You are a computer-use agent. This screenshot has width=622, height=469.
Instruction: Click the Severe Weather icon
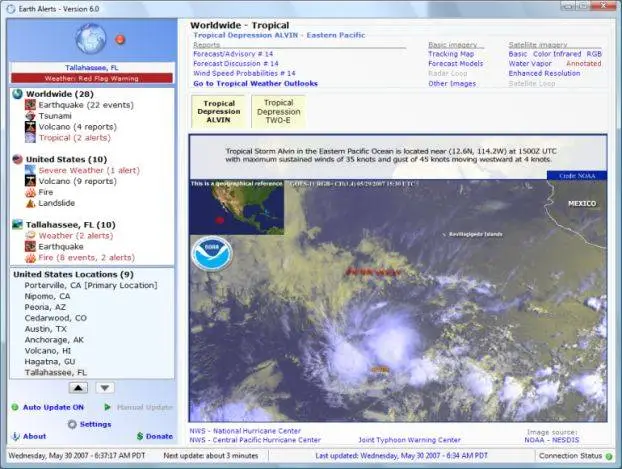point(30,170)
